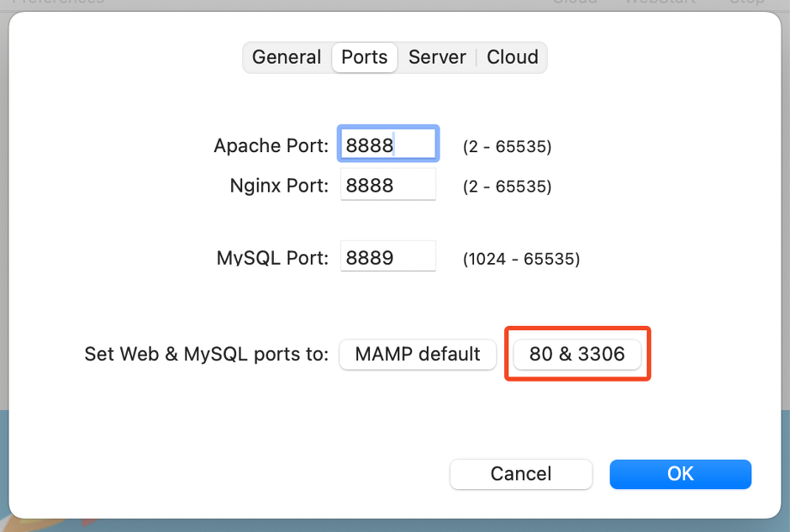The image size is (790, 532).
Task: Go to the Cloud preferences tab
Action: pos(513,57)
